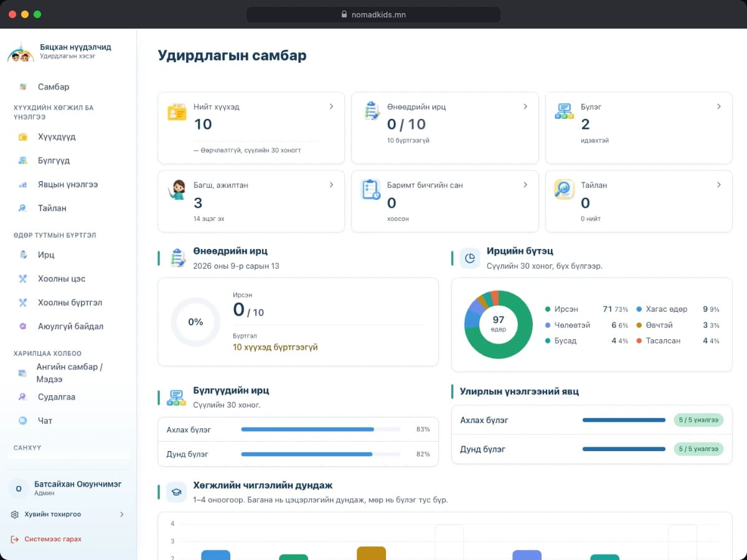The width and height of the screenshot is (747, 560).
Task: Click the Батсайхан Оюунчимэг profile name
Action: pyautogui.click(x=78, y=483)
